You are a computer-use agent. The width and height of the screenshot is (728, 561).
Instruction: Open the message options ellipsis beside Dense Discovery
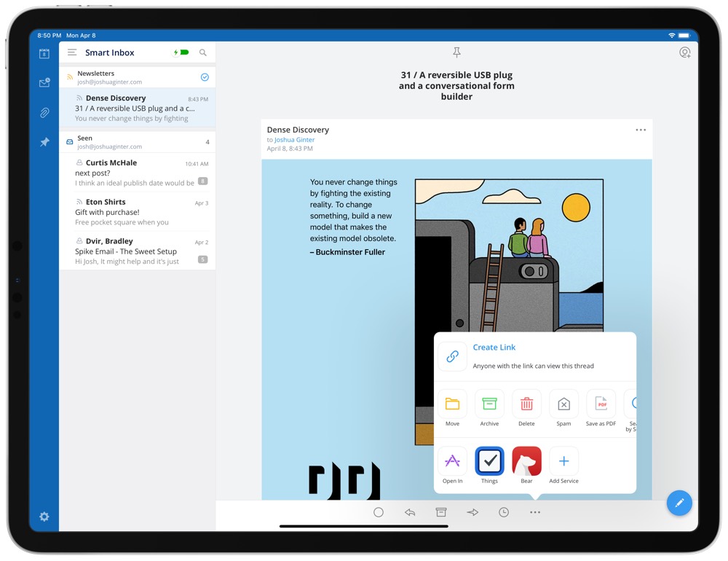point(641,130)
